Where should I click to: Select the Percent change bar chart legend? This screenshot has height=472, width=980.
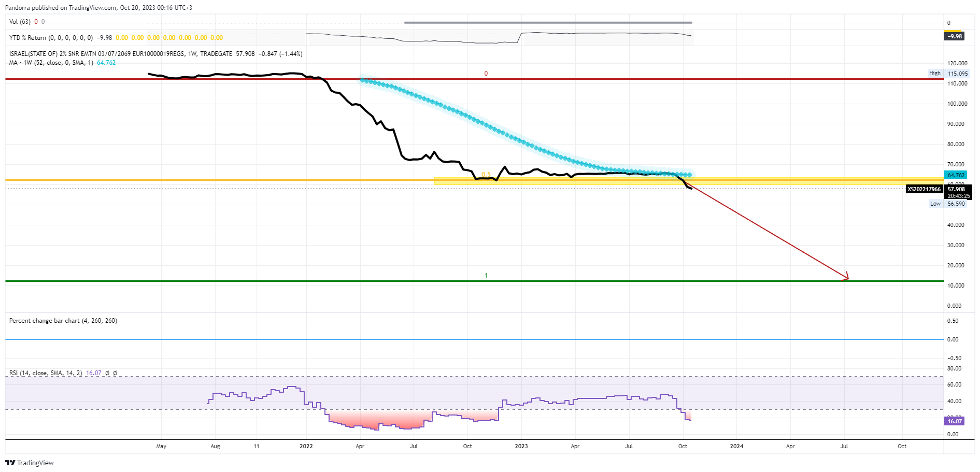point(63,321)
